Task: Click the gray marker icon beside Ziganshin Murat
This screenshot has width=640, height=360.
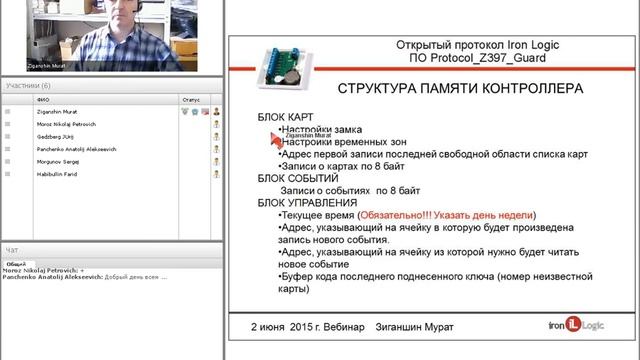Action: coord(7,111)
